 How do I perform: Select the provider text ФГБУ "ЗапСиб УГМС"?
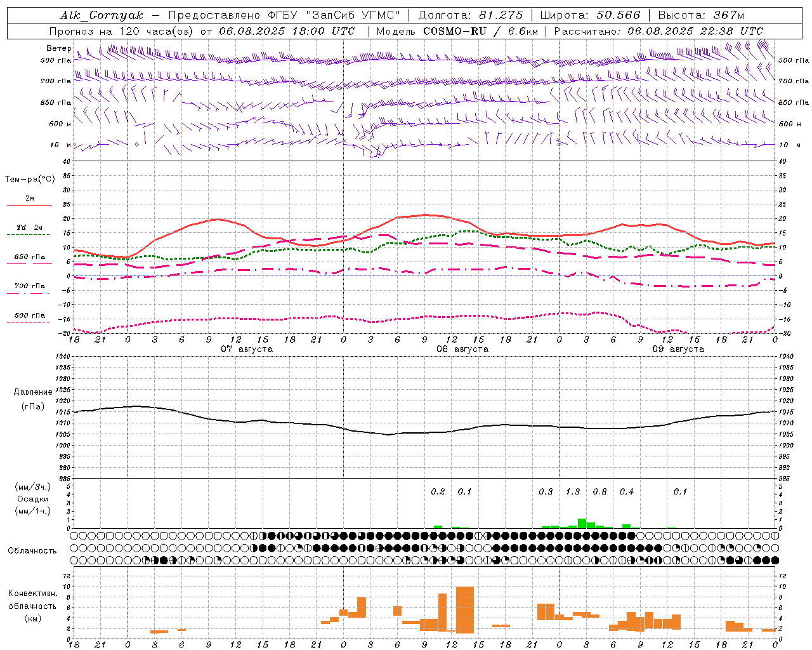coord(335,15)
